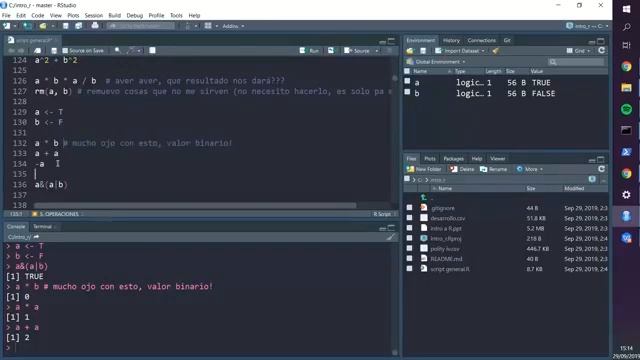Maximize the Environment pane
Viewport: 640px width, 360px height.
pyautogui.click(x=601, y=41)
